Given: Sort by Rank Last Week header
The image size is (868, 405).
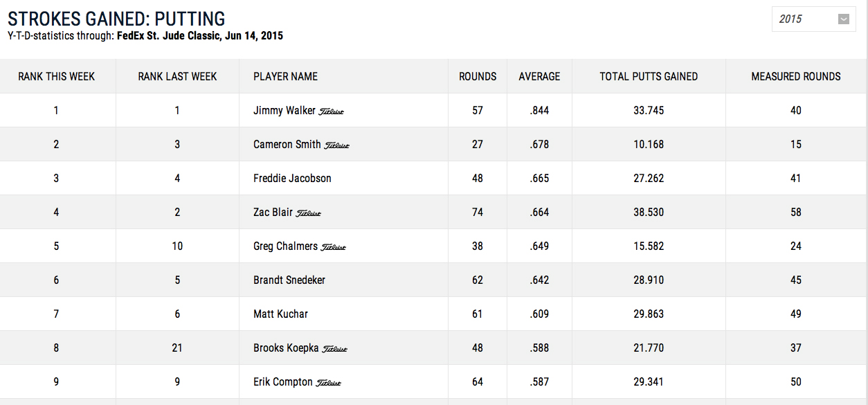Looking at the screenshot, I should (177, 77).
